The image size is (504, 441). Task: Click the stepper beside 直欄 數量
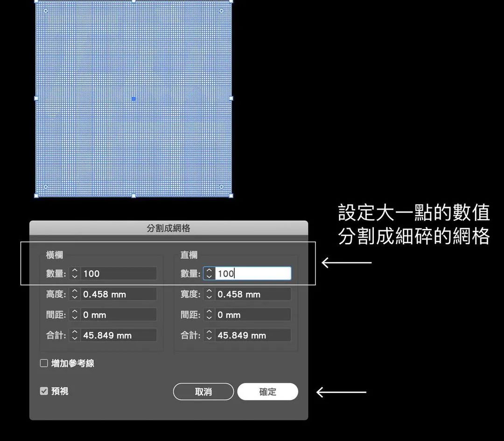coord(209,274)
